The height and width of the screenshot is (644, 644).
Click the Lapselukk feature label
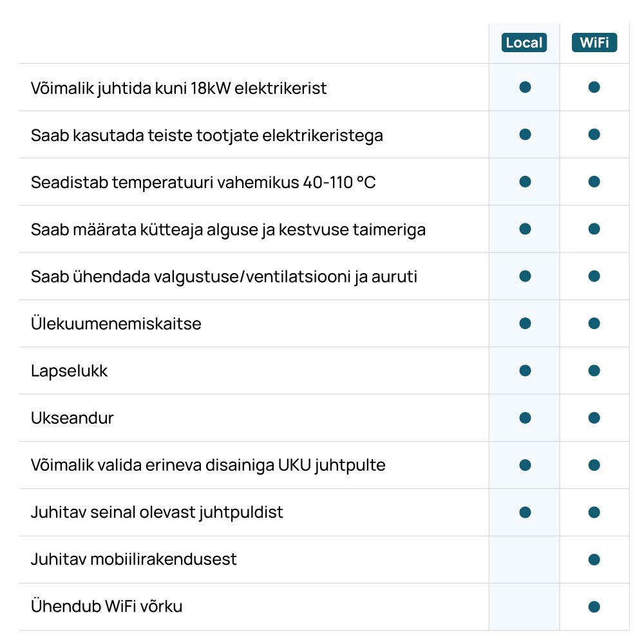pyautogui.click(x=69, y=371)
